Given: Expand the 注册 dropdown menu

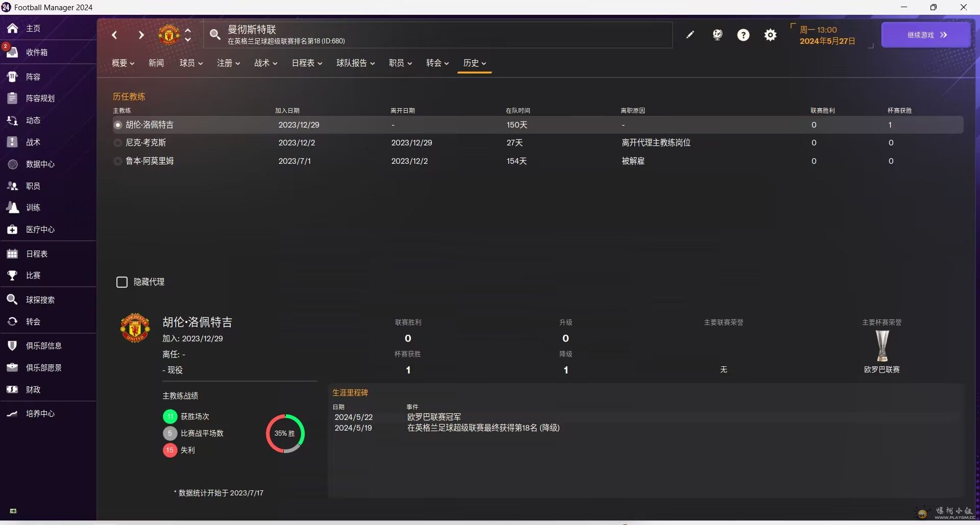Looking at the screenshot, I should (229, 63).
